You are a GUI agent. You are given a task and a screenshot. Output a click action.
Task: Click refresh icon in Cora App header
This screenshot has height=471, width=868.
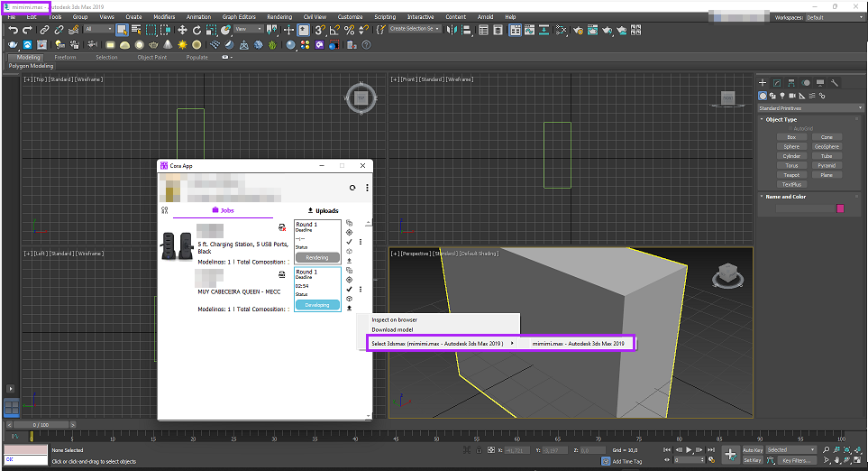352,188
